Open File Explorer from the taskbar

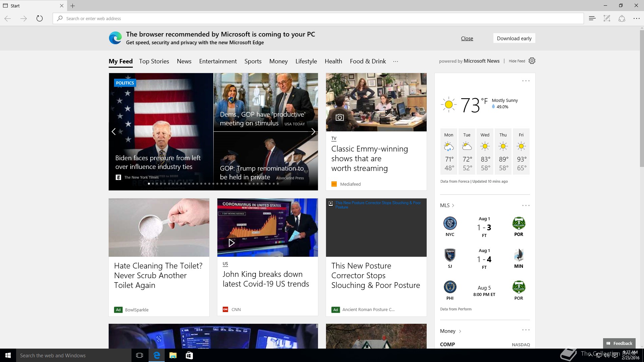pyautogui.click(x=173, y=355)
